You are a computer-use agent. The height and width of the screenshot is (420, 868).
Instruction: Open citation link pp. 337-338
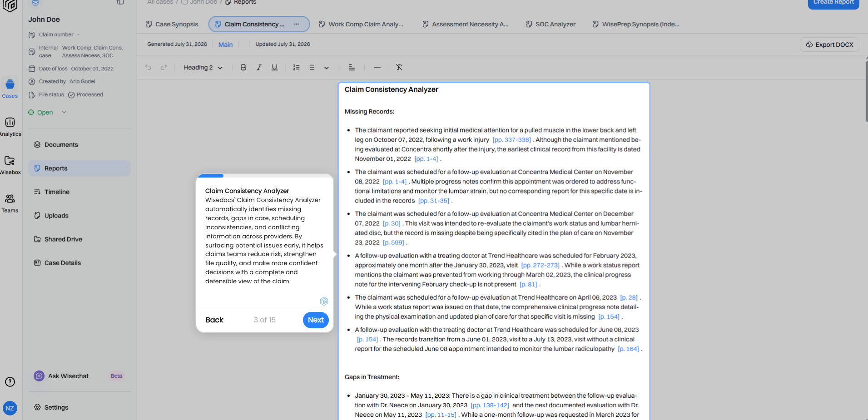coord(511,140)
